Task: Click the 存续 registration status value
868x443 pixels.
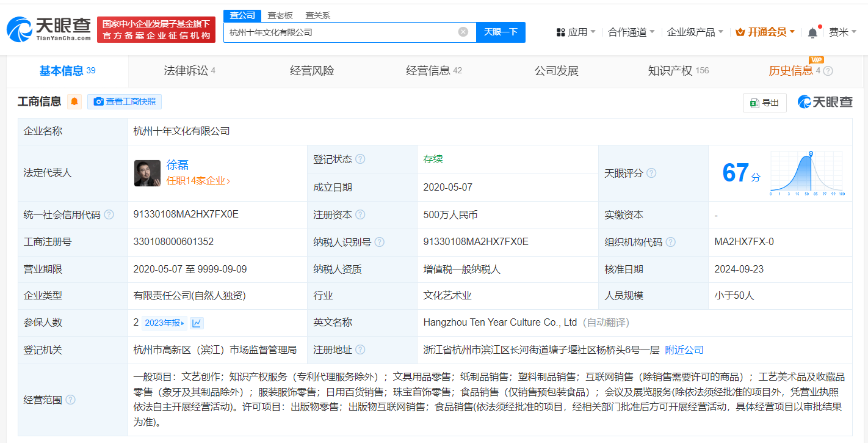Action: [x=433, y=159]
